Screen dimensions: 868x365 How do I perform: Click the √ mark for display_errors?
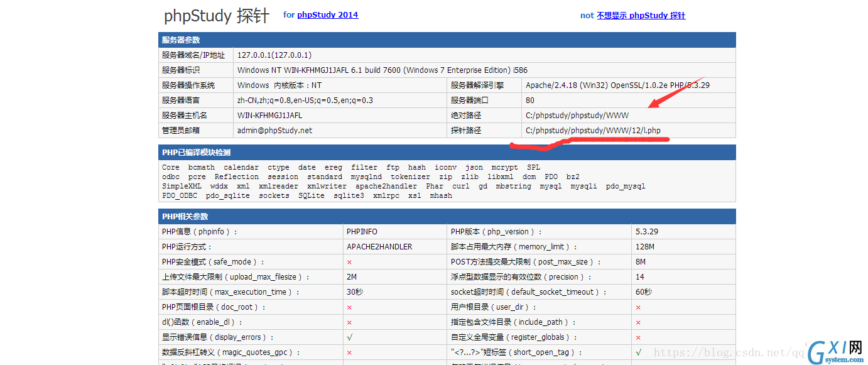point(349,337)
